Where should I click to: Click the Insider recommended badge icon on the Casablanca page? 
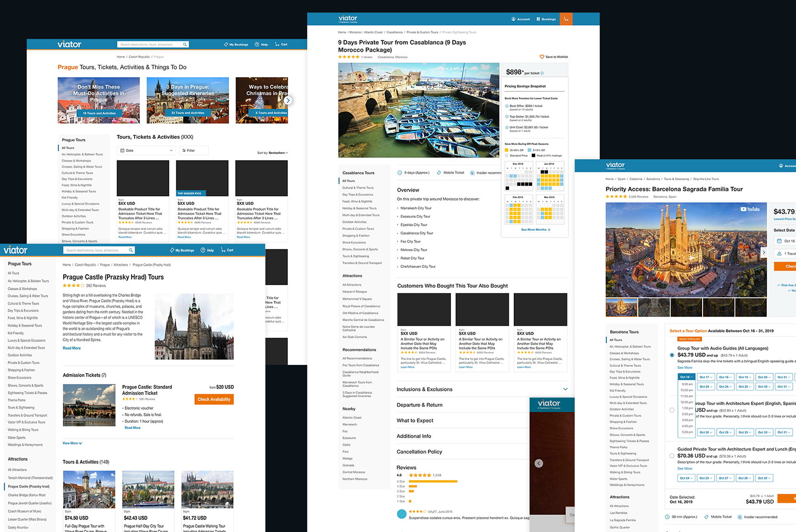pos(472,173)
